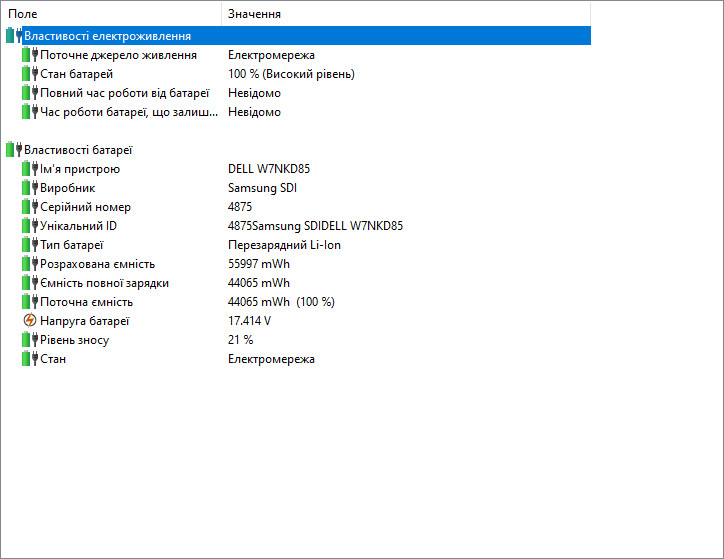Click the Значення column header
The width and height of the screenshot is (724, 559).
[254, 14]
